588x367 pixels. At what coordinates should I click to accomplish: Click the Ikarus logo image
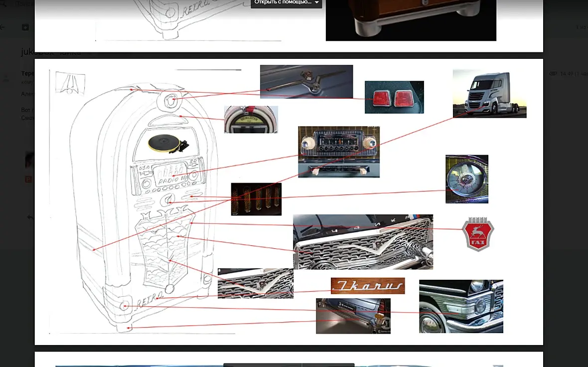[368, 286]
